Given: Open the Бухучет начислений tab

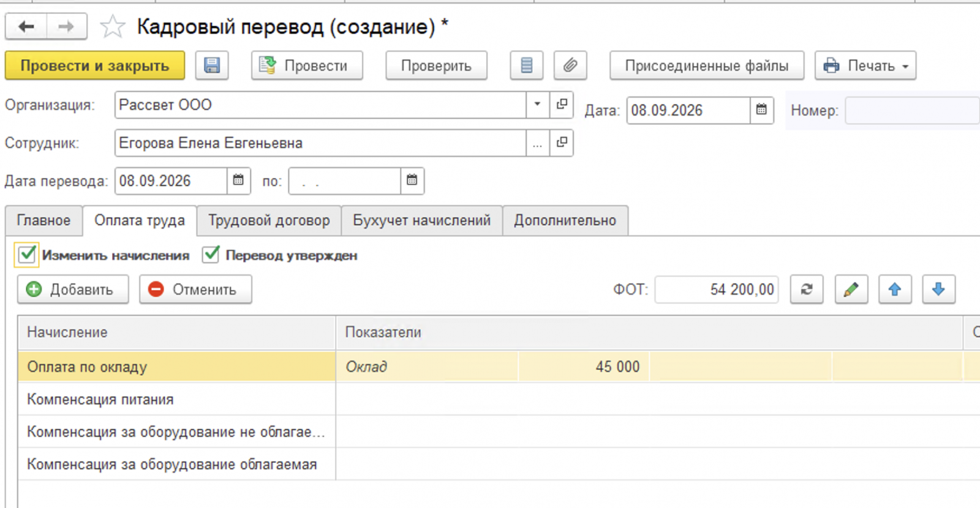Looking at the screenshot, I should (x=421, y=220).
